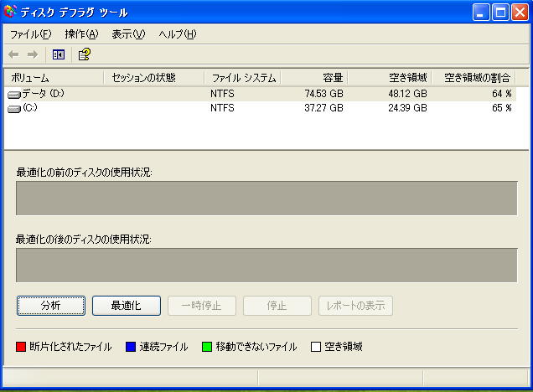The width and height of the screenshot is (533, 392).
Task: Toggle the console tree show/hide icon
Action: [59, 54]
